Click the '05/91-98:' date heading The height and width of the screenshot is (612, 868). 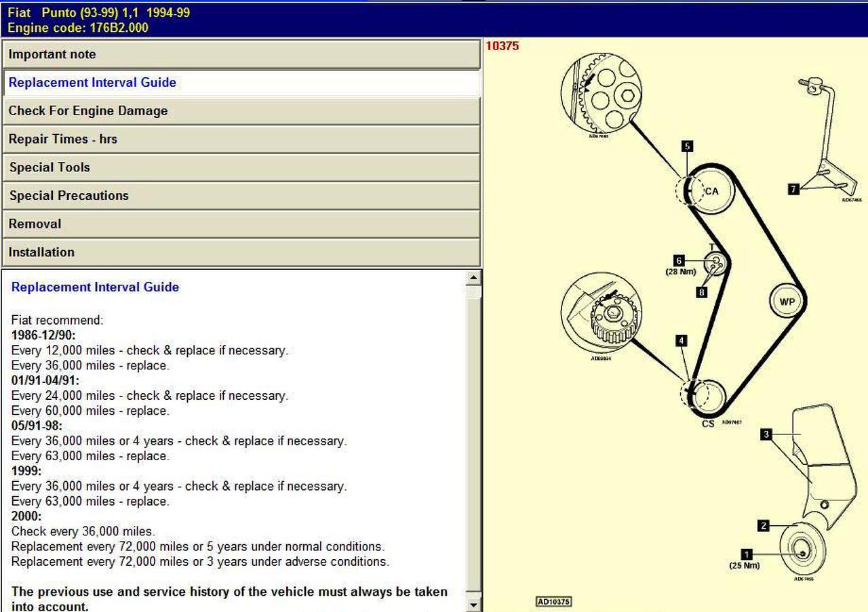click(x=37, y=426)
